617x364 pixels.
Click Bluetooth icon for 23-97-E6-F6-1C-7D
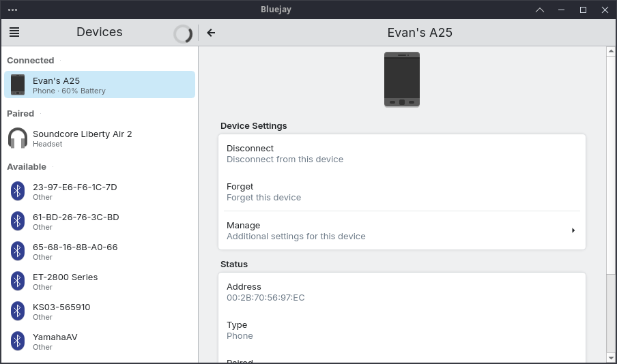18,192
